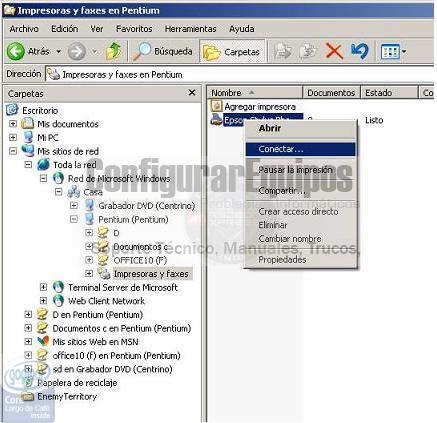This screenshot has height=423, width=437.
Task: Toggle the Carpetas folder pane button
Action: pos(232,52)
